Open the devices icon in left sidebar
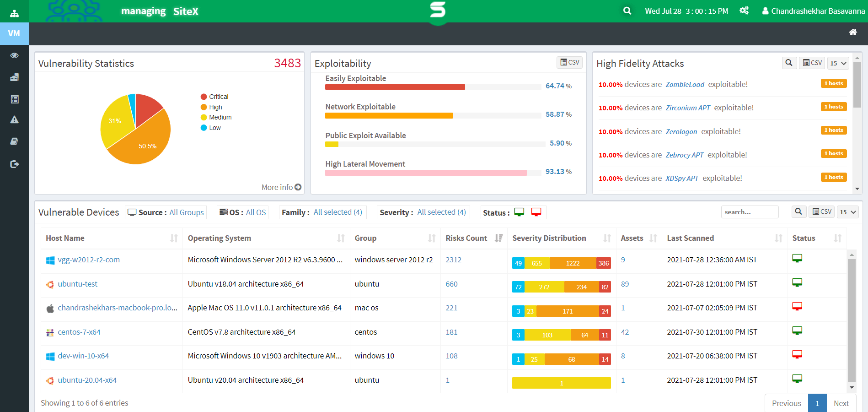The image size is (868, 412). pos(14,77)
